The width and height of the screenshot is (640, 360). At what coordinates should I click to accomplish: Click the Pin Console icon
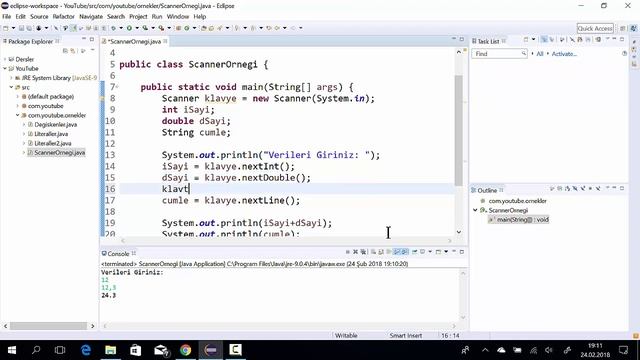(x=414, y=252)
